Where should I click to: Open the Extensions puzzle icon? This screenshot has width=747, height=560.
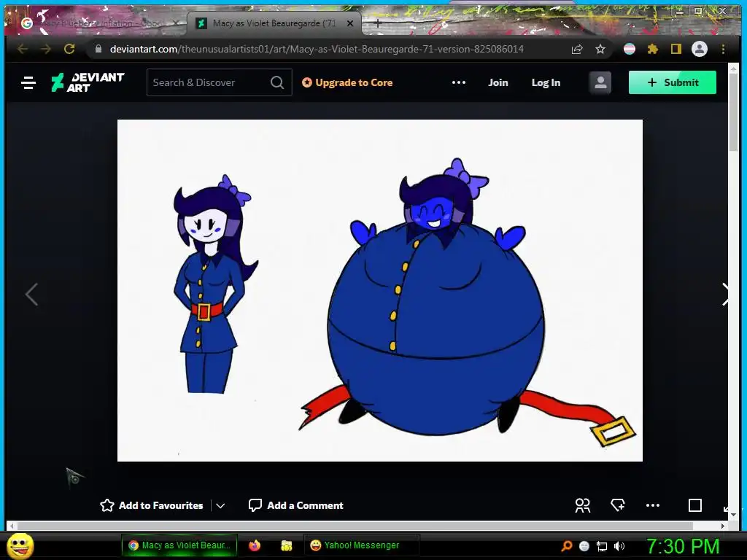(x=653, y=49)
